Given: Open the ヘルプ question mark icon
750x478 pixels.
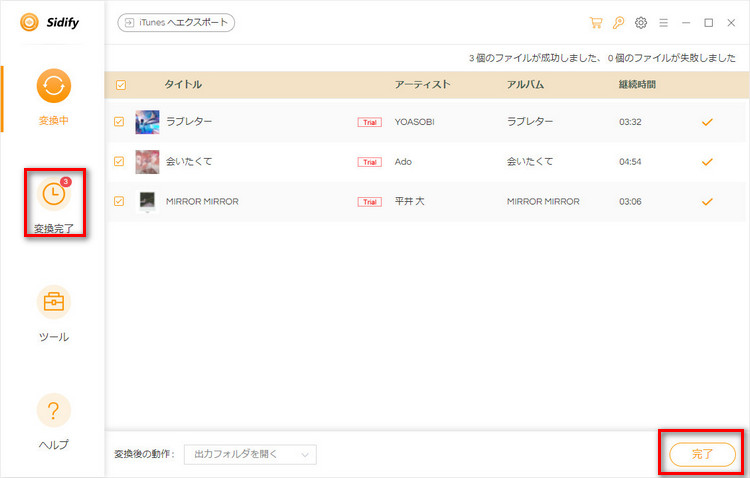Looking at the screenshot, I should [54, 411].
